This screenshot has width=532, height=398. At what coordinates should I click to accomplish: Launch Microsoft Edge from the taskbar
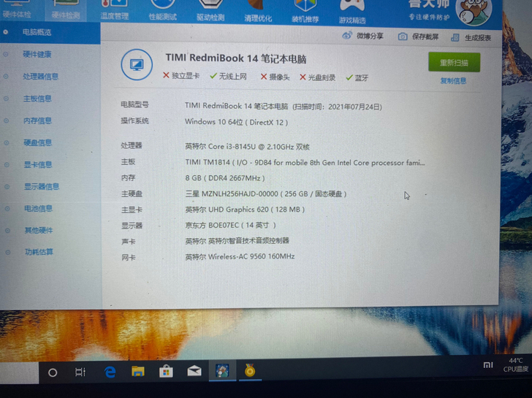tap(110, 372)
